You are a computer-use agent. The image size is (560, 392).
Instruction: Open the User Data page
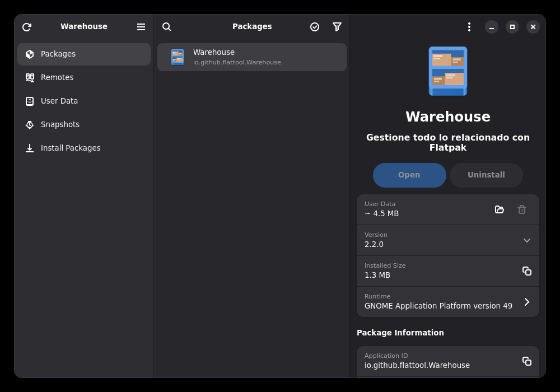tap(84, 101)
